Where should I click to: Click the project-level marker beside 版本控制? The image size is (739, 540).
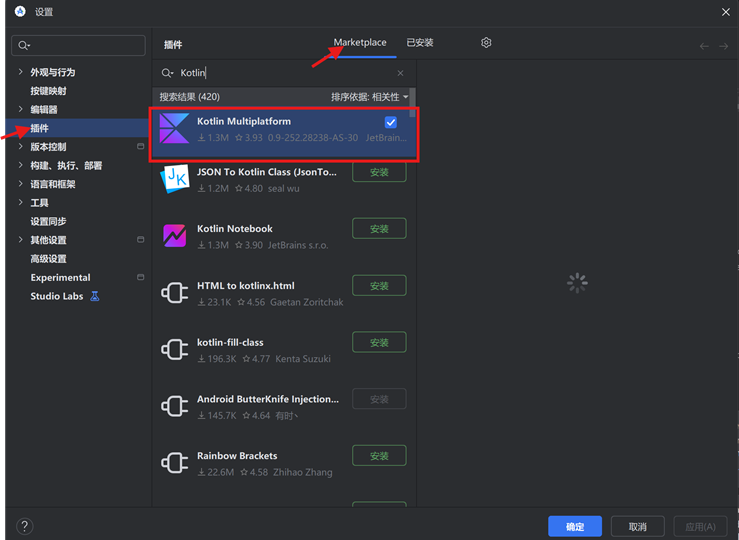click(x=140, y=147)
